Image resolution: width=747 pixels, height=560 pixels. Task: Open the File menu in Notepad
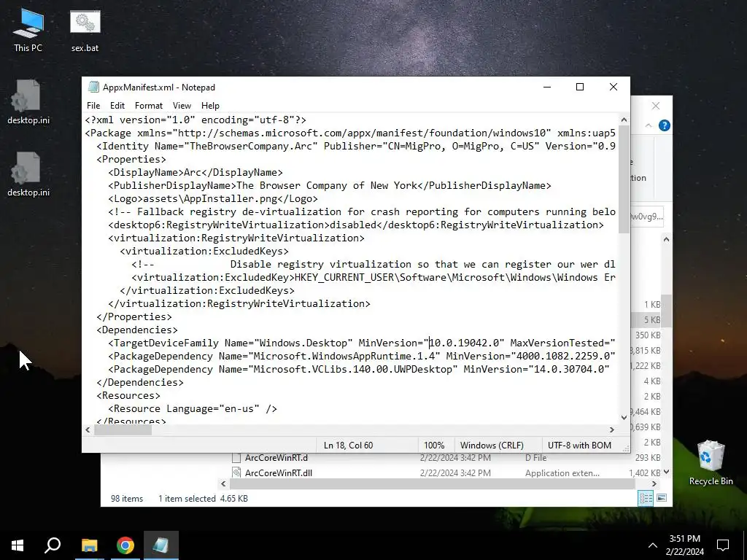(93, 106)
